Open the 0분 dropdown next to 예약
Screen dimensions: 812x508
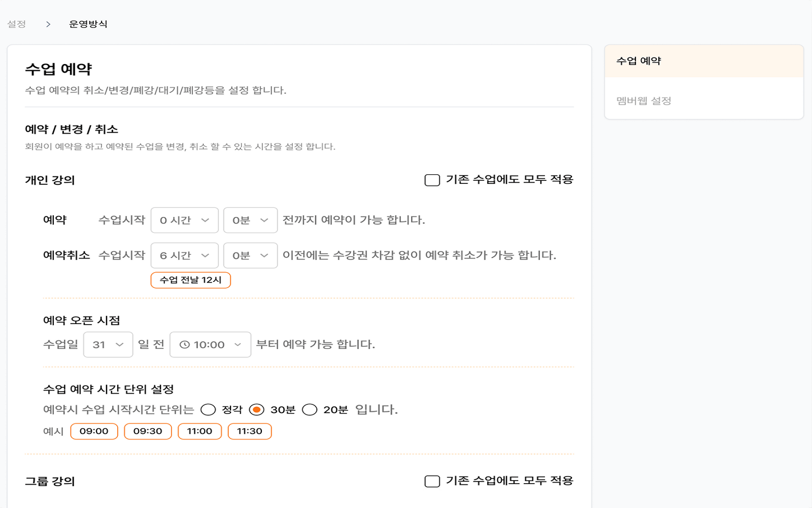pyautogui.click(x=250, y=220)
